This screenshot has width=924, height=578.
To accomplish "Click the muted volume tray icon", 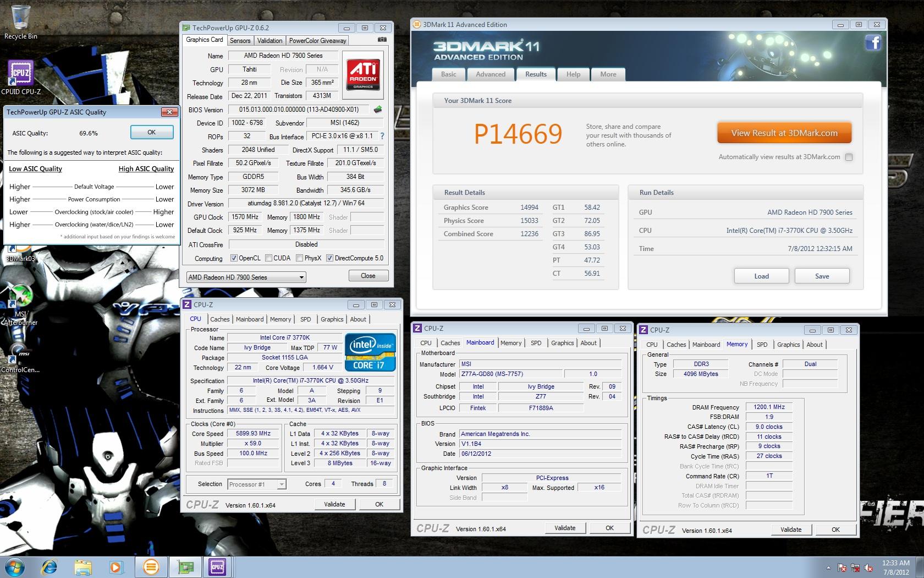I will point(868,568).
